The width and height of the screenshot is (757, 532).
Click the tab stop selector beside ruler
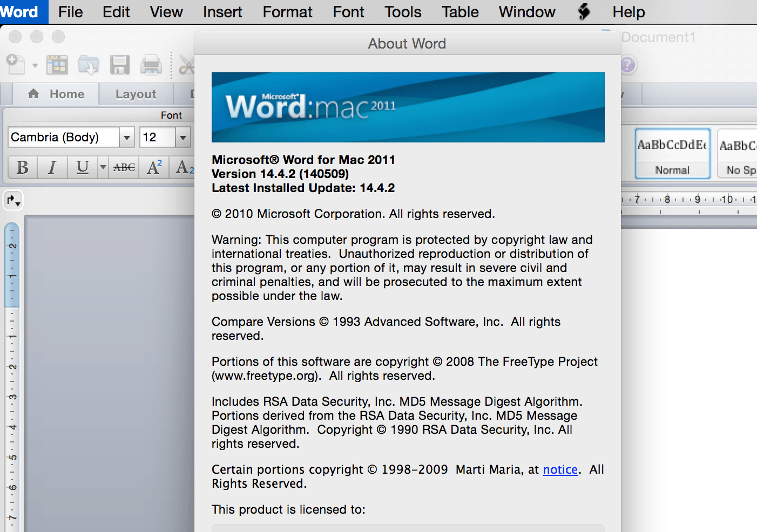coord(13,201)
